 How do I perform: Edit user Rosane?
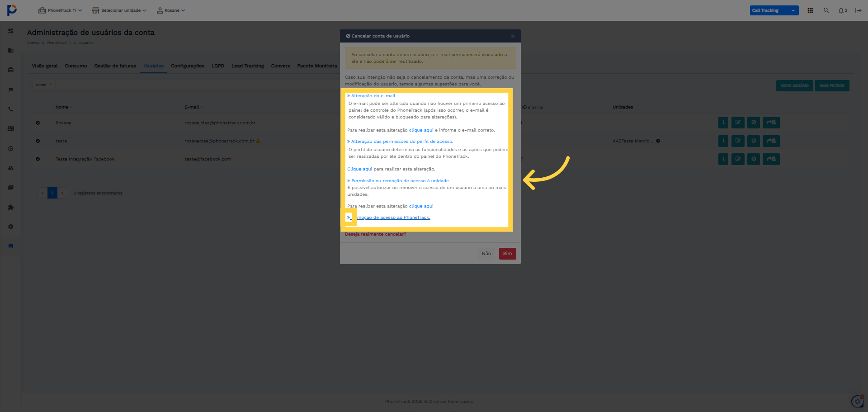[x=738, y=123]
